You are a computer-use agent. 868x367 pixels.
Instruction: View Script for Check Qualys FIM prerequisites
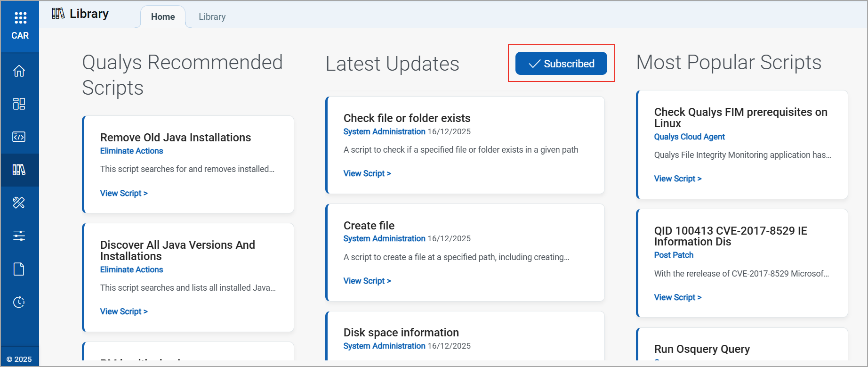coord(678,179)
